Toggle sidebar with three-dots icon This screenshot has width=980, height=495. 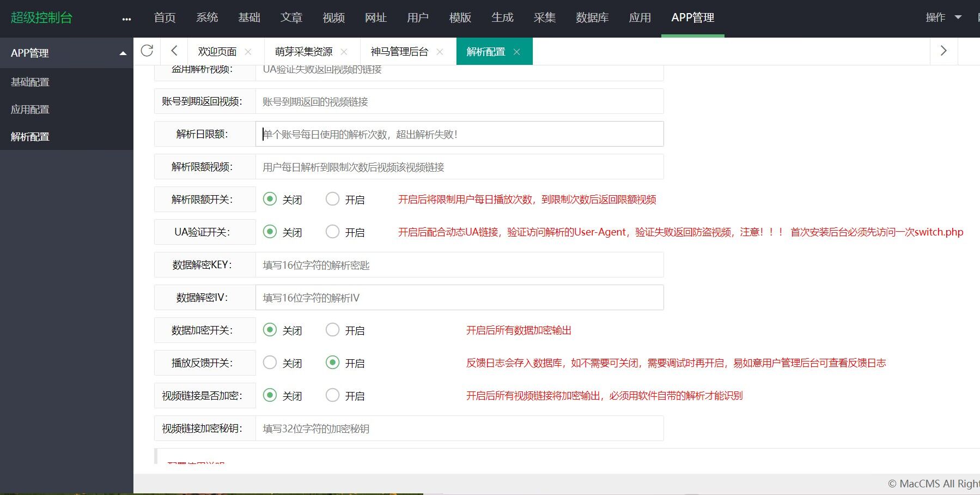click(x=126, y=19)
